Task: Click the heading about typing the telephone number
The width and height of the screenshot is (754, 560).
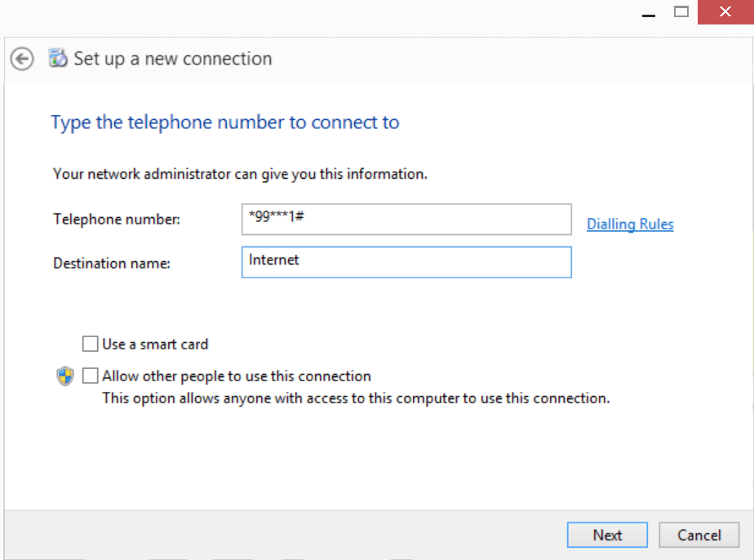Action: click(225, 122)
